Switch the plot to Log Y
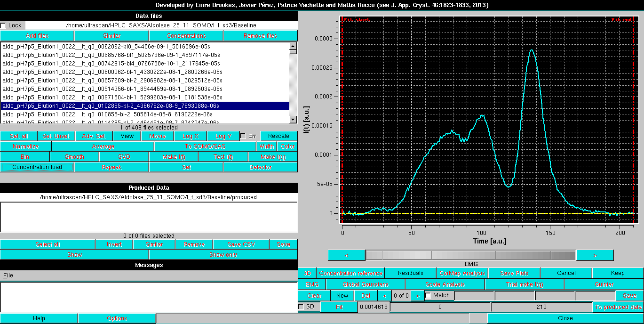644x324 pixels. pyautogui.click(x=223, y=136)
